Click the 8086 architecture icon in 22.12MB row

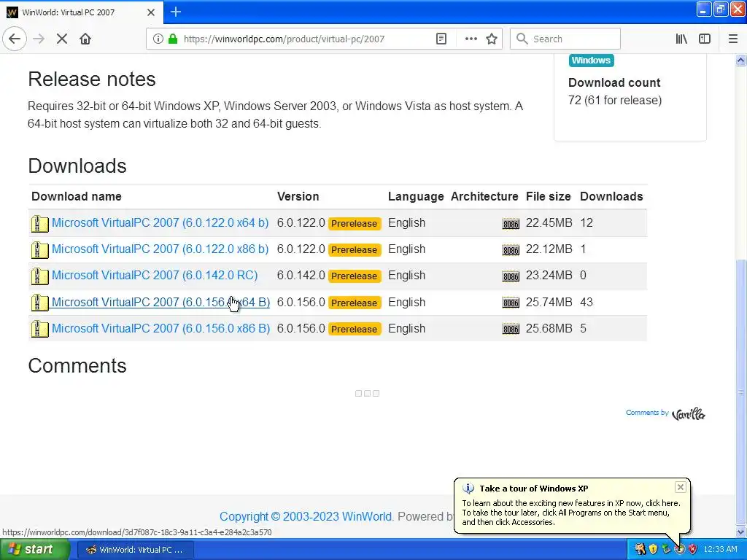point(511,250)
